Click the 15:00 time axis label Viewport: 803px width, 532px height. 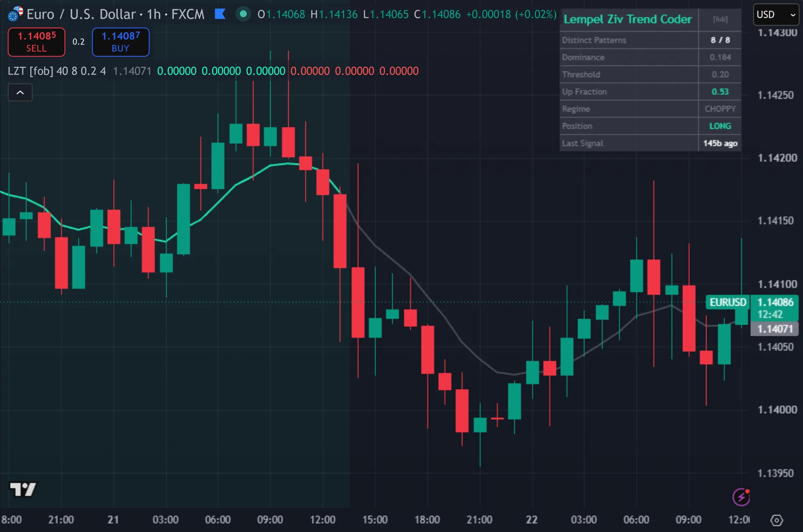pos(375,520)
